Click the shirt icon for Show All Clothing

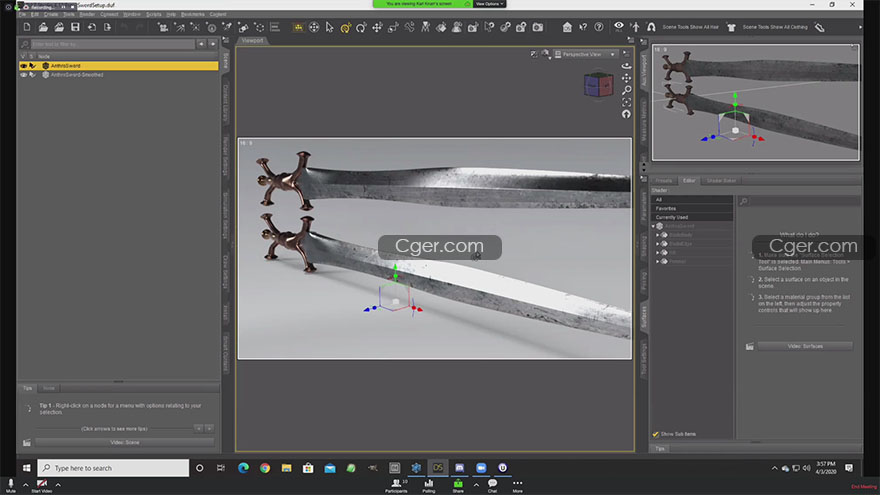(x=731, y=27)
